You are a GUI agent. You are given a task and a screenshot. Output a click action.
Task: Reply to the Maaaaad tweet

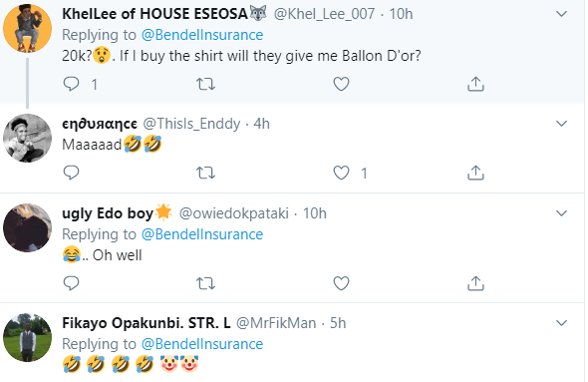click(x=71, y=173)
